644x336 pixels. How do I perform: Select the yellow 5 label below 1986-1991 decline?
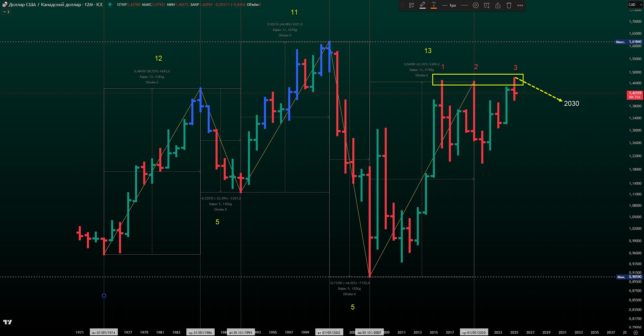point(217,222)
